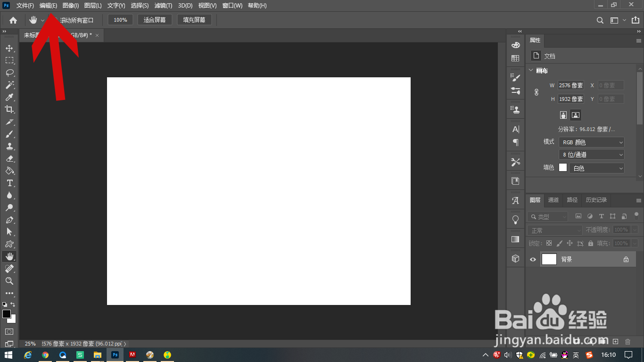Click the 100% zoom button

coord(120,20)
